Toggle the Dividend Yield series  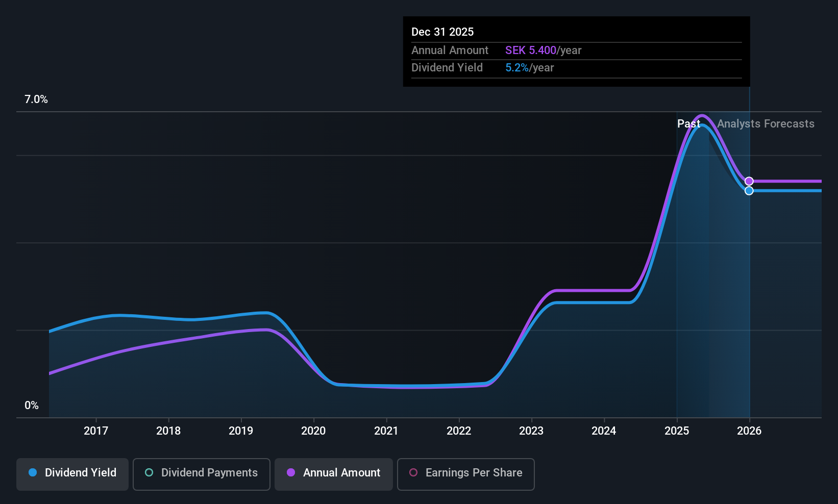coord(72,474)
